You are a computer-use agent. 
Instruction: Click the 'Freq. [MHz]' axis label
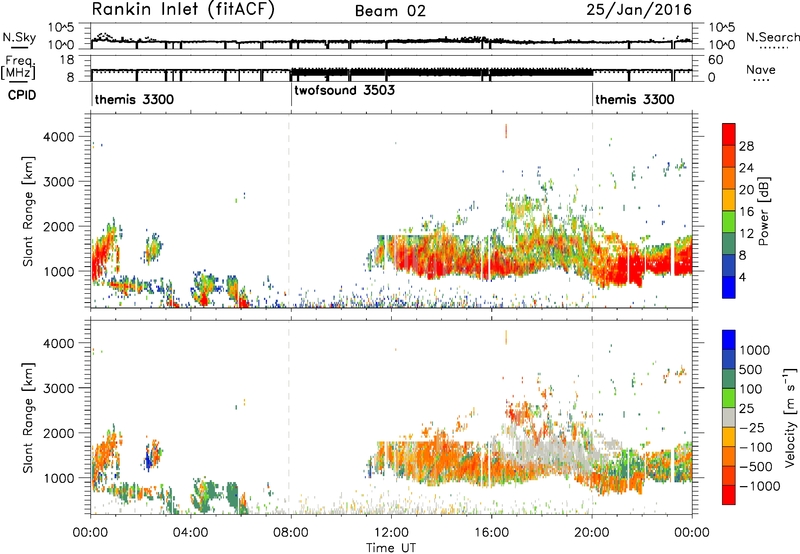click(19, 67)
